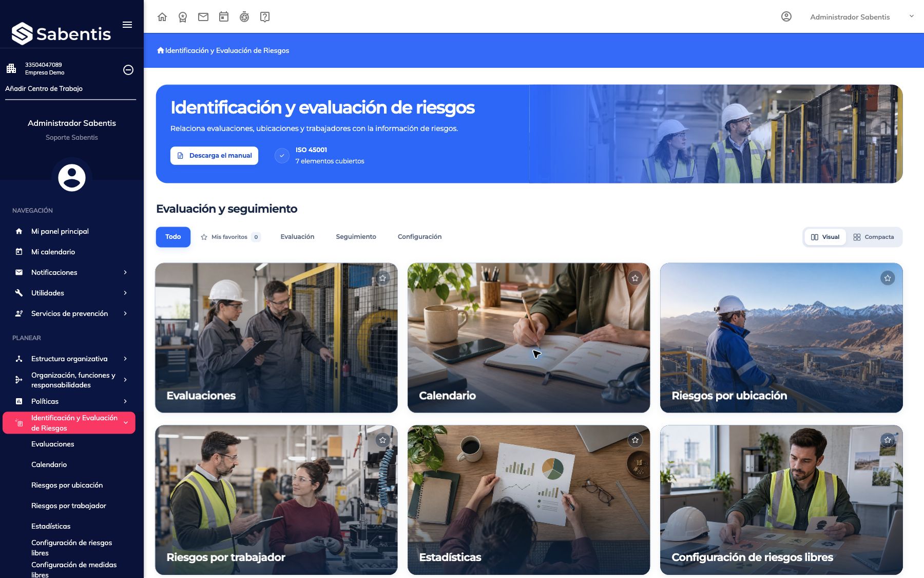The image size is (924, 578).
Task: Switch to Visual view mode
Action: click(x=825, y=237)
